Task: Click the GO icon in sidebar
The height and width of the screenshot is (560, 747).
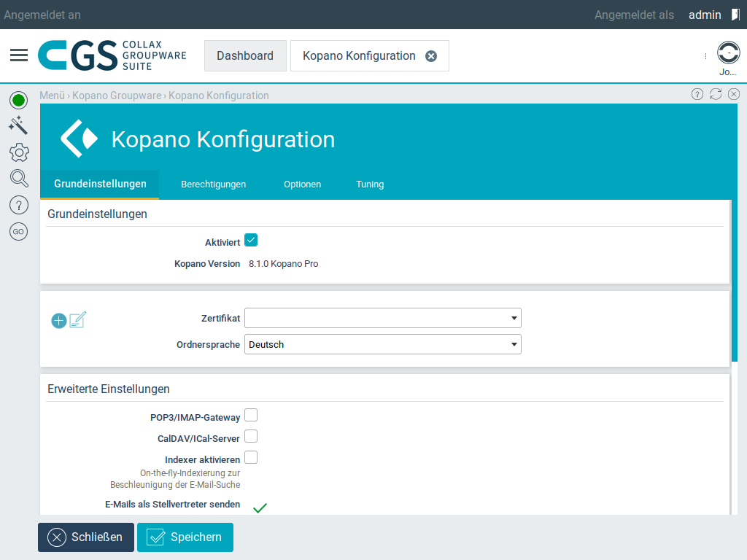Action: [18, 232]
